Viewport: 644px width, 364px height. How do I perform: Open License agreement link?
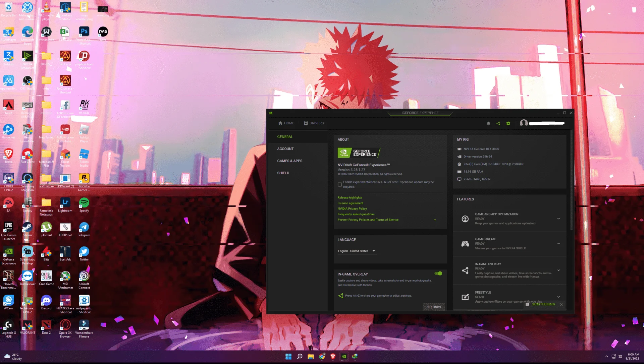pos(350,203)
